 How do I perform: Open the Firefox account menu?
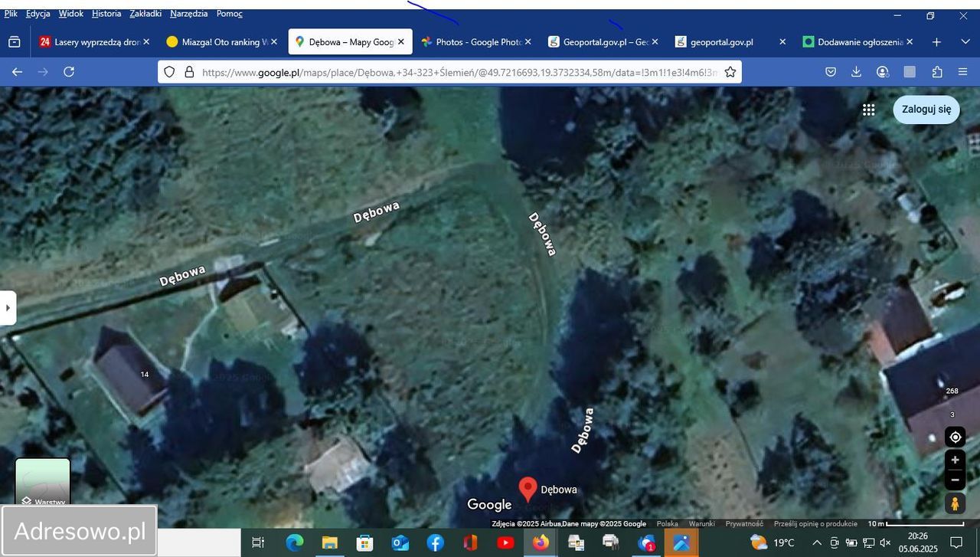pyautogui.click(x=883, y=71)
